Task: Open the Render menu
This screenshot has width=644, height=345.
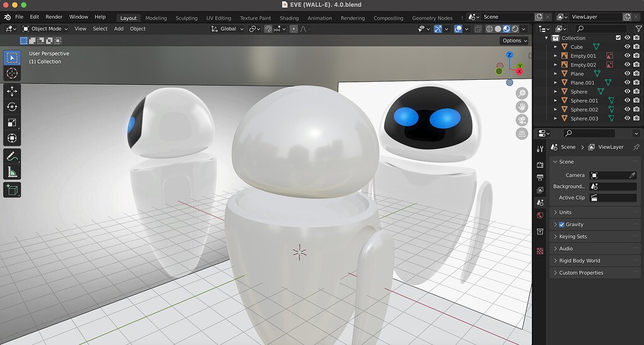Action: (x=54, y=17)
